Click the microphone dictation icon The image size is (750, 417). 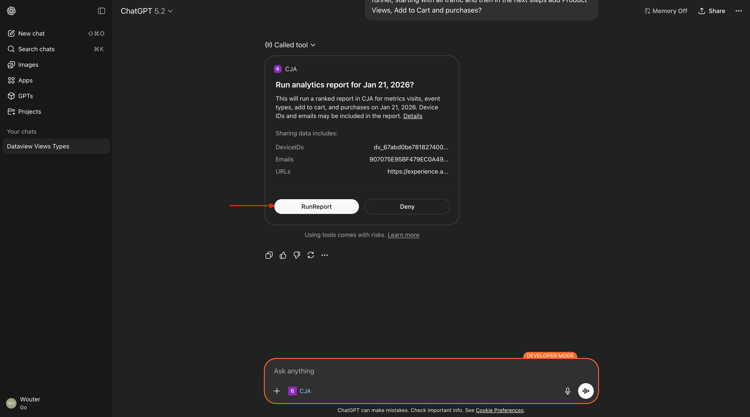[x=567, y=391]
